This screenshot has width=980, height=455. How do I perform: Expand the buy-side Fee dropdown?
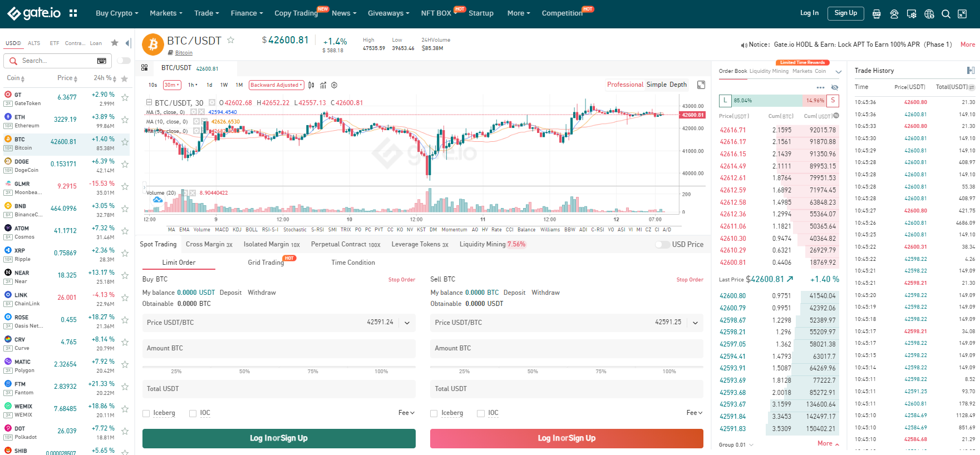[x=406, y=413]
